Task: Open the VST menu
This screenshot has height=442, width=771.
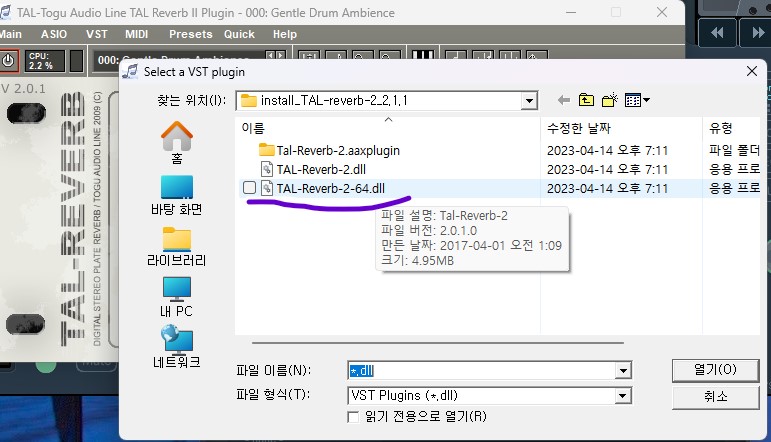Action: [x=96, y=34]
